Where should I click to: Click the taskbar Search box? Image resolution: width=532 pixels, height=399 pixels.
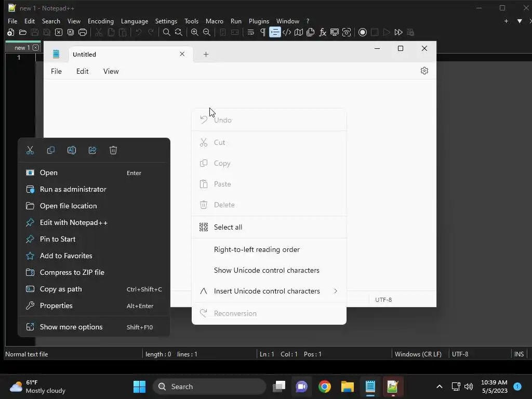209,387
